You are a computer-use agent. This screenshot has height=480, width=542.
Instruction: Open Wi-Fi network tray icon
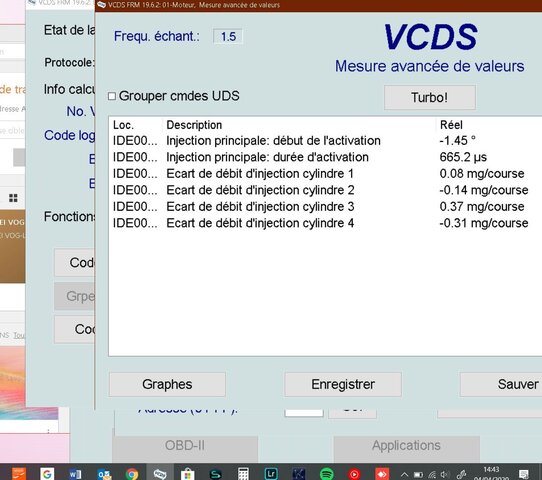click(432, 474)
